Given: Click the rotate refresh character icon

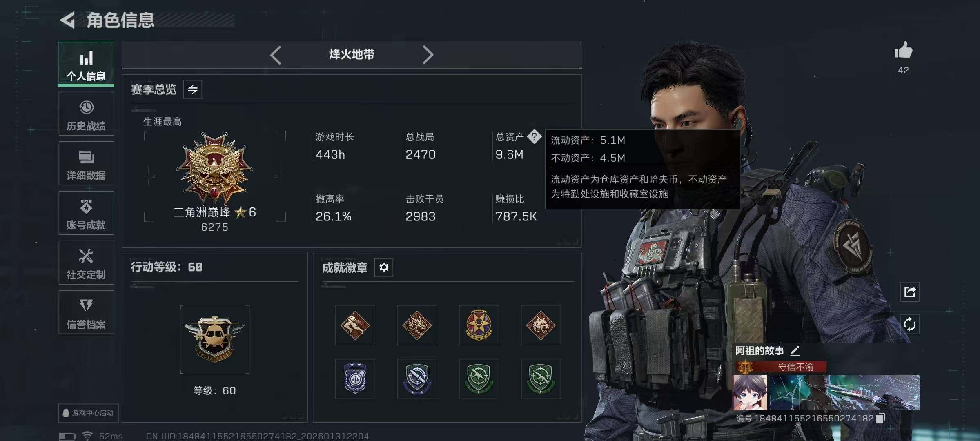Looking at the screenshot, I should pos(910,325).
